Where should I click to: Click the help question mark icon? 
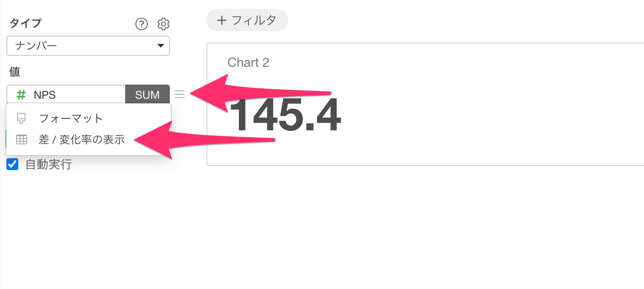[142, 24]
